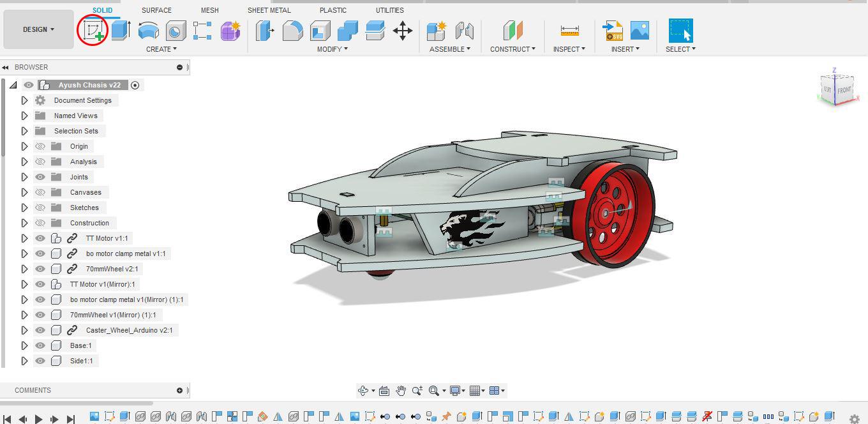Switch to the SURFACE tab
868x424 pixels.
click(x=155, y=10)
